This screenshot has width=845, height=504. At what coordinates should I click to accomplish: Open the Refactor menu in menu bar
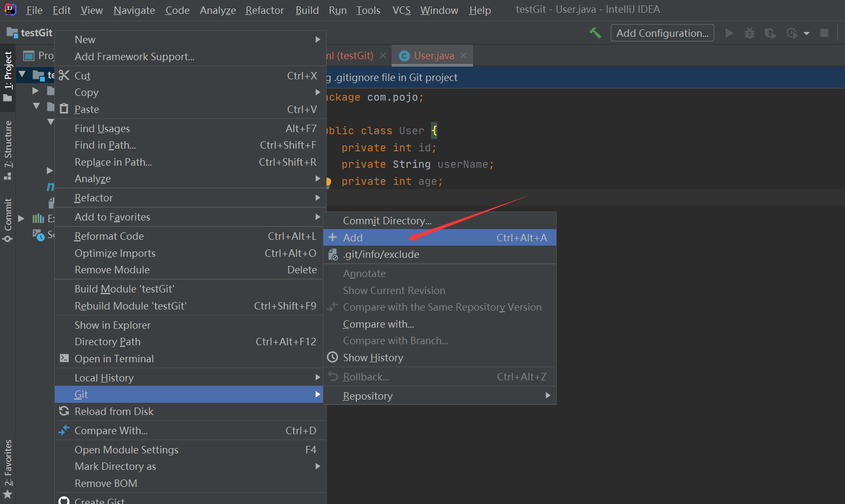pos(264,10)
